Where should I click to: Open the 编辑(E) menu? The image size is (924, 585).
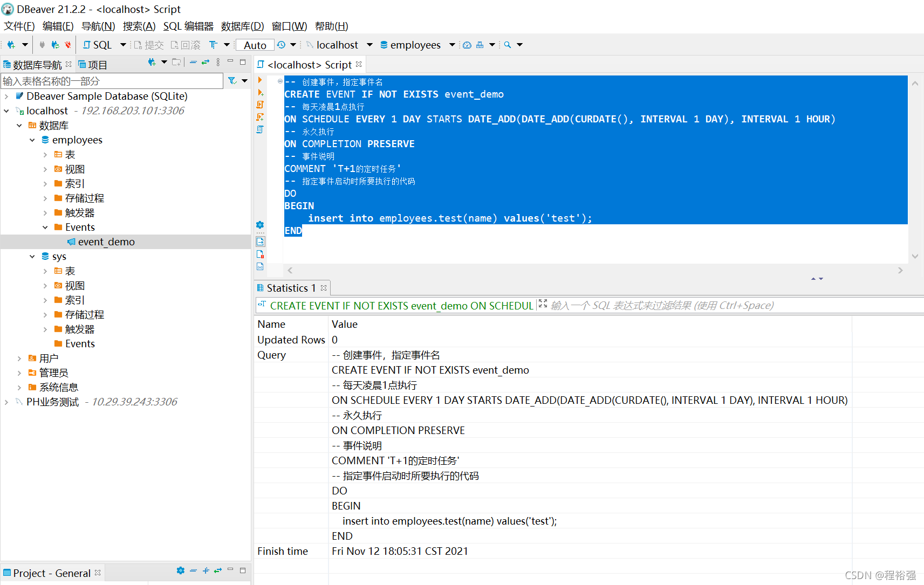coord(58,26)
